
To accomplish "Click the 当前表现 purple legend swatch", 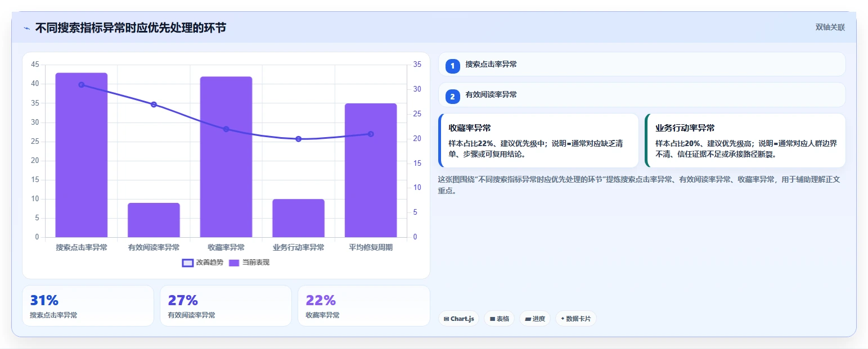I will (x=234, y=262).
